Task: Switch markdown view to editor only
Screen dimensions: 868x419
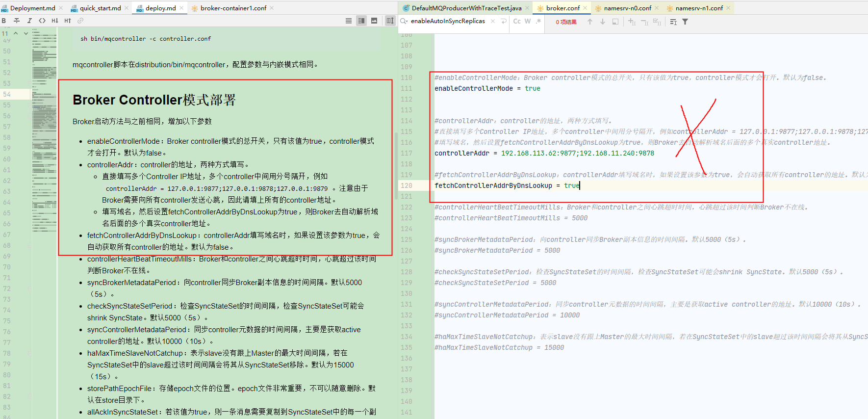Action: [x=349, y=21]
